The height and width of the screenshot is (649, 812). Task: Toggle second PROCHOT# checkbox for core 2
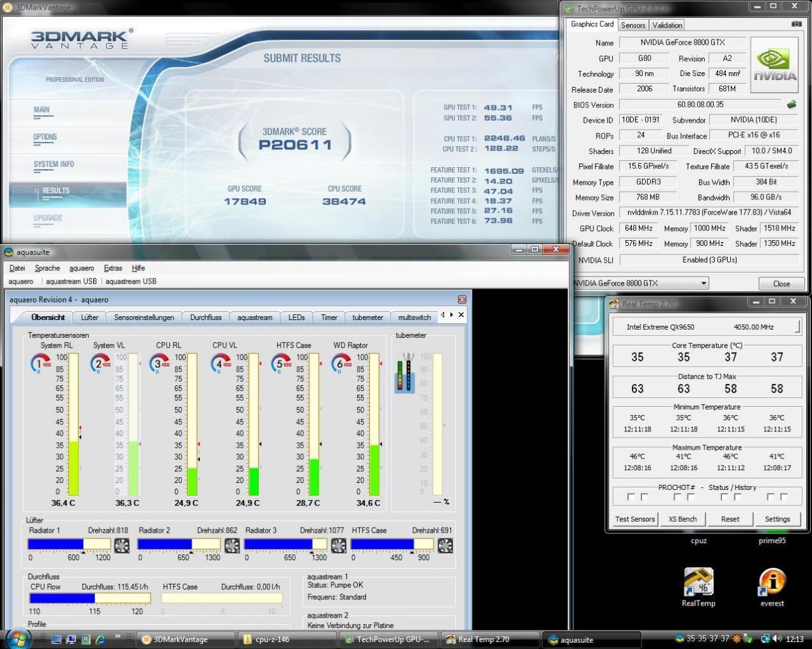tap(691, 497)
